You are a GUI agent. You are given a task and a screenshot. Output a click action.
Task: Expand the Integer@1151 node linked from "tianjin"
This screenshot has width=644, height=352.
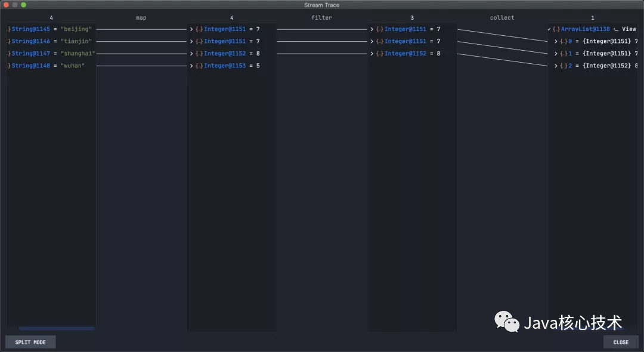click(191, 42)
